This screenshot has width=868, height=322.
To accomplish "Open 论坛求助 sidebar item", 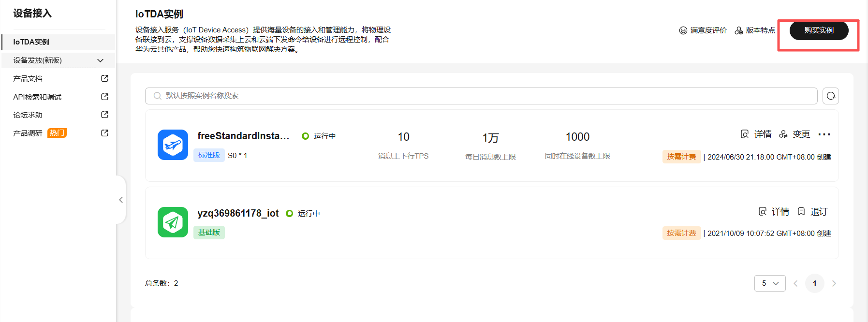I will [28, 115].
